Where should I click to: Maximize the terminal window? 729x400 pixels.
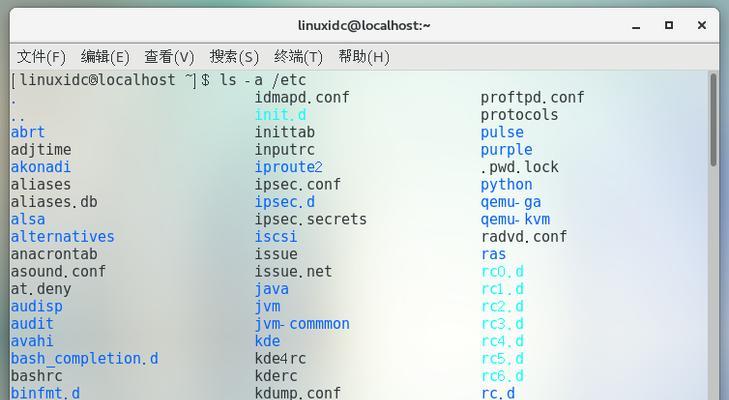click(669, 25)
